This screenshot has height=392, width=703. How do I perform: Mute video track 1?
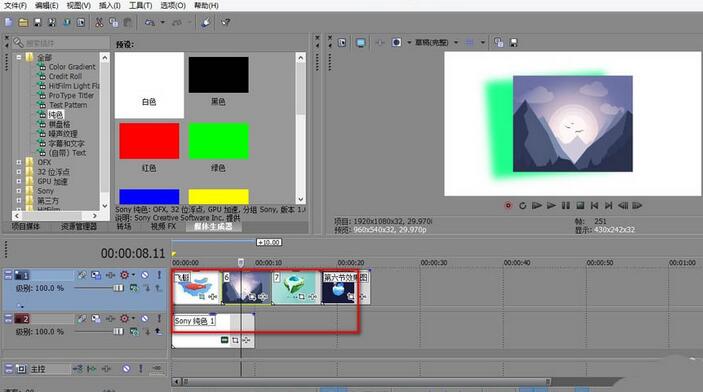point(145,275)
